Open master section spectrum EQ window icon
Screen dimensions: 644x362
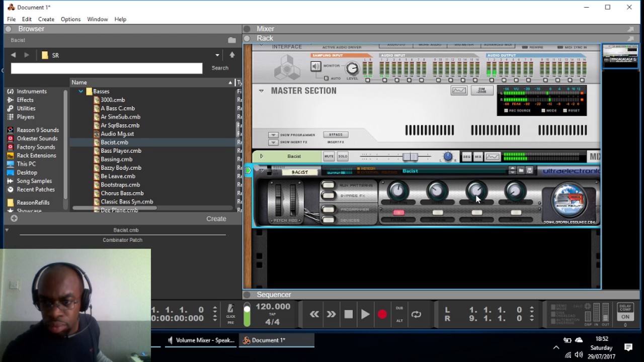pos(459,90)
